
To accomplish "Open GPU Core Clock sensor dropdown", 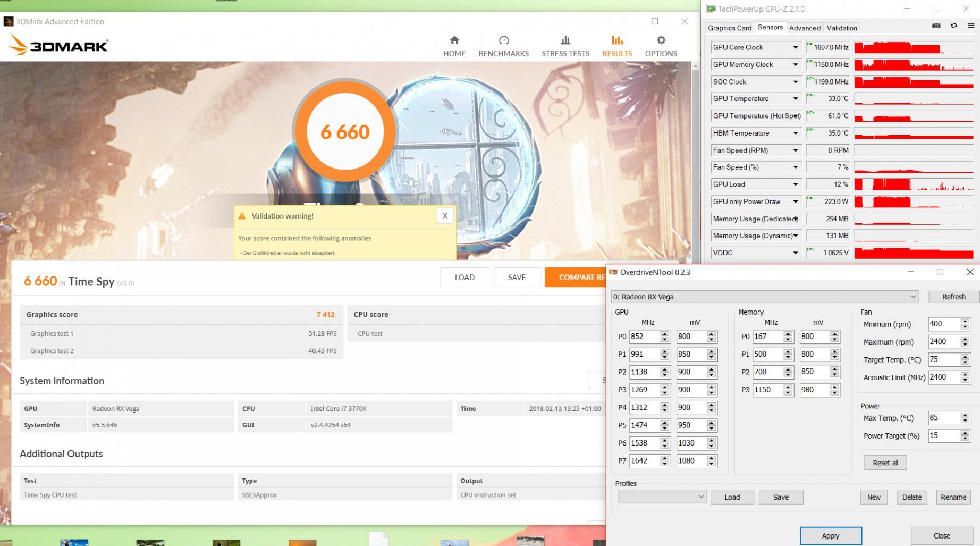I will 796,47.
